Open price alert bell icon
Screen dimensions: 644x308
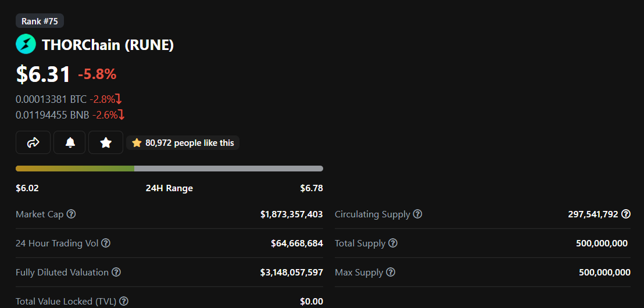click(70, 142)
